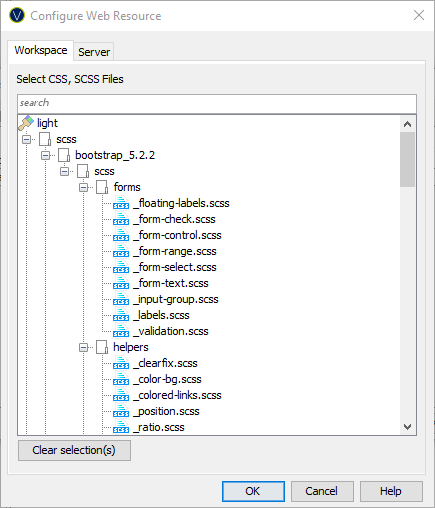
Task: Select _colored-links.scss in the tree
Action: [x=180, y=395]
